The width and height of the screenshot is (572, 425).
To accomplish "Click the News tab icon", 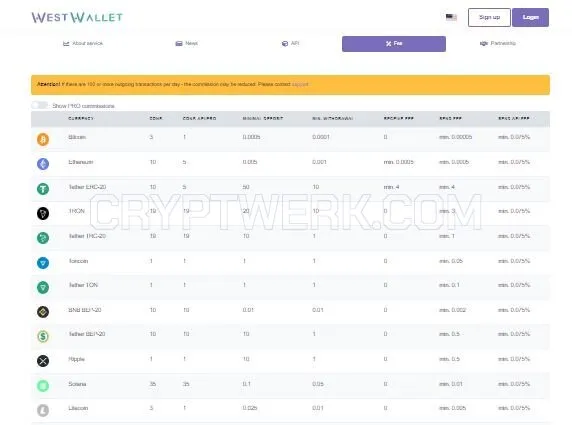I will [179, 43].
